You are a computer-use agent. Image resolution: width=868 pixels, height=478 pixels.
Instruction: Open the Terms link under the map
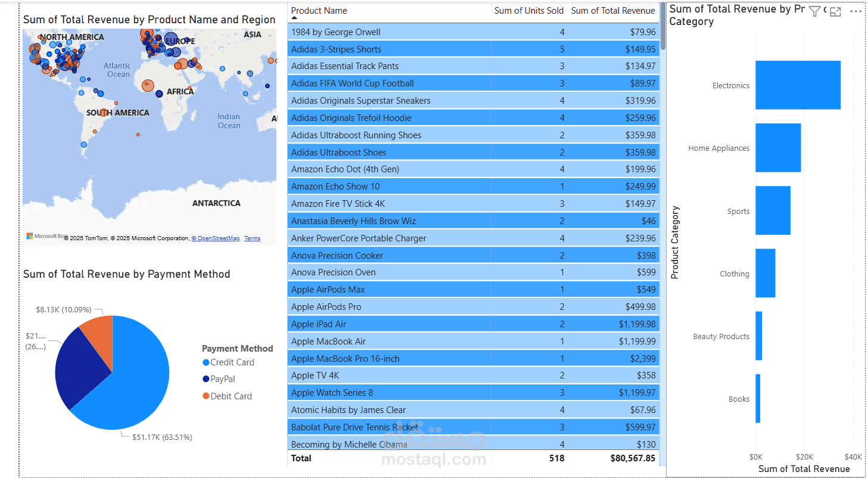pyautogui.click(x=252, y=238)
